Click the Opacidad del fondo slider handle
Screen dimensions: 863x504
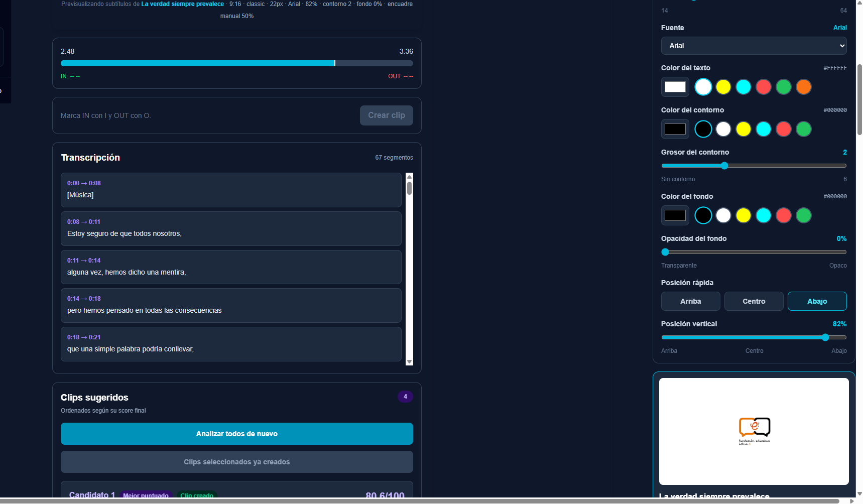click(x=665, y=252)
